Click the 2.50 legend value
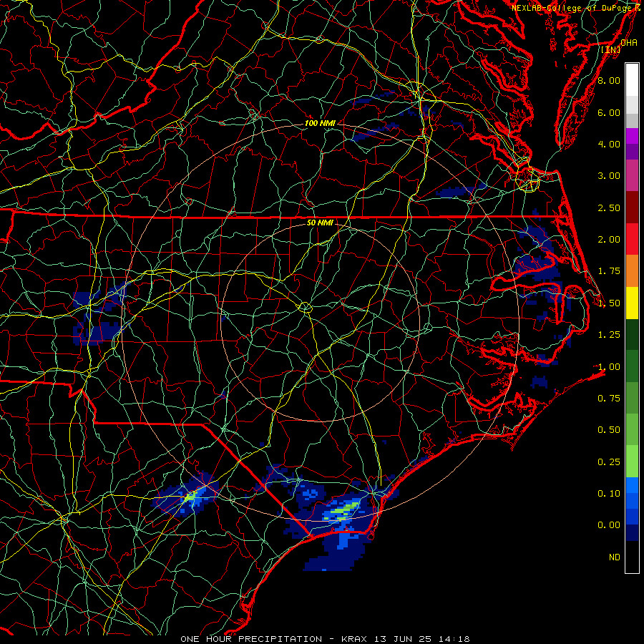This screenshot has height=644, width=644. [x=609, y=208]
